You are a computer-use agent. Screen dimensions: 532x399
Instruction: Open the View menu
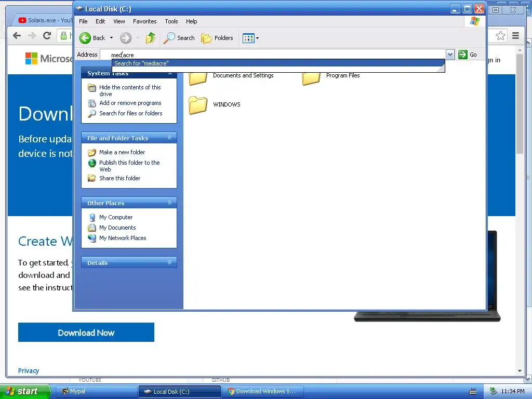pos(119,21)
